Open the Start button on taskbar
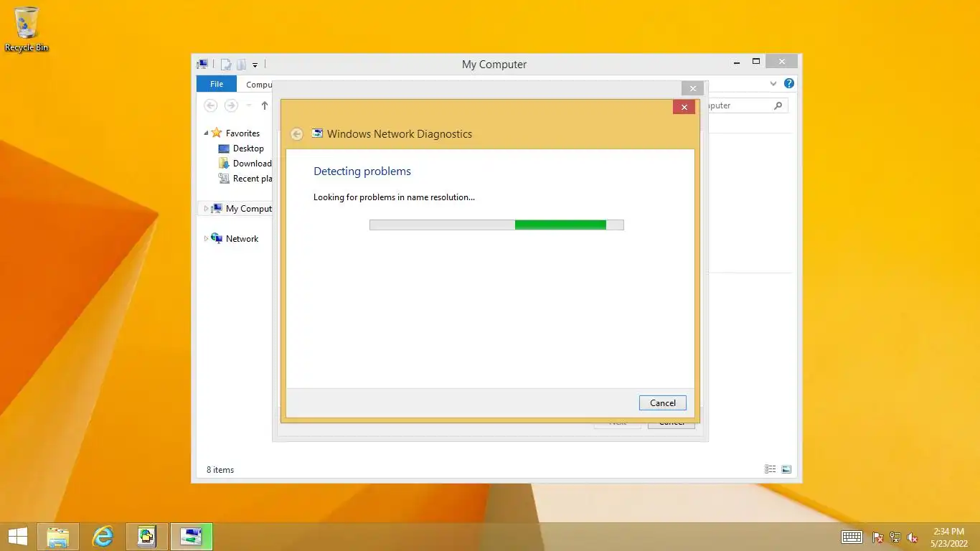The height and width of the screenshot is (551, 980). click(17, 537)
